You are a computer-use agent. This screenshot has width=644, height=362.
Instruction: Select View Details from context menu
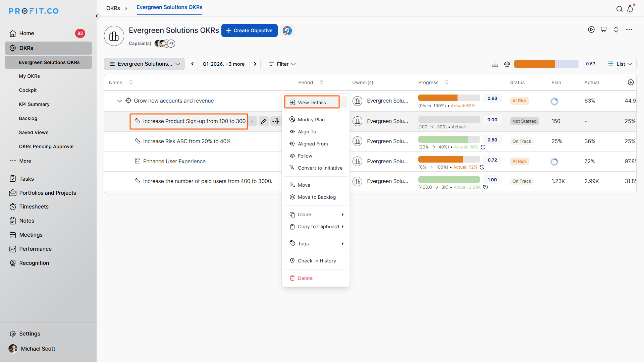click(312, 102)
